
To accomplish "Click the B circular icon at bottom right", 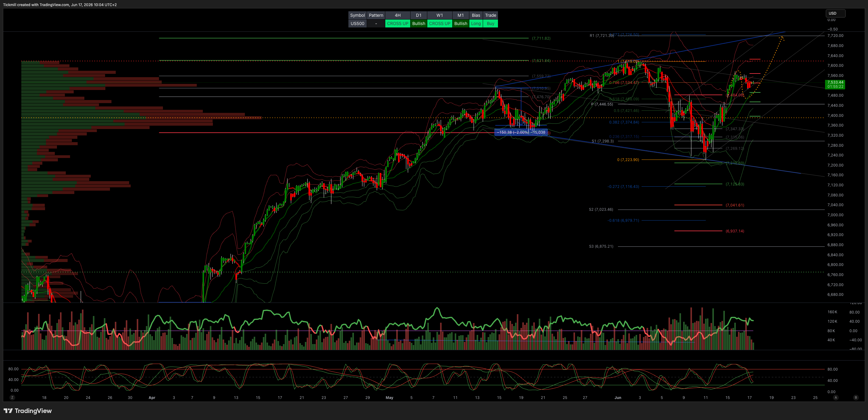I will click(856, 397).
